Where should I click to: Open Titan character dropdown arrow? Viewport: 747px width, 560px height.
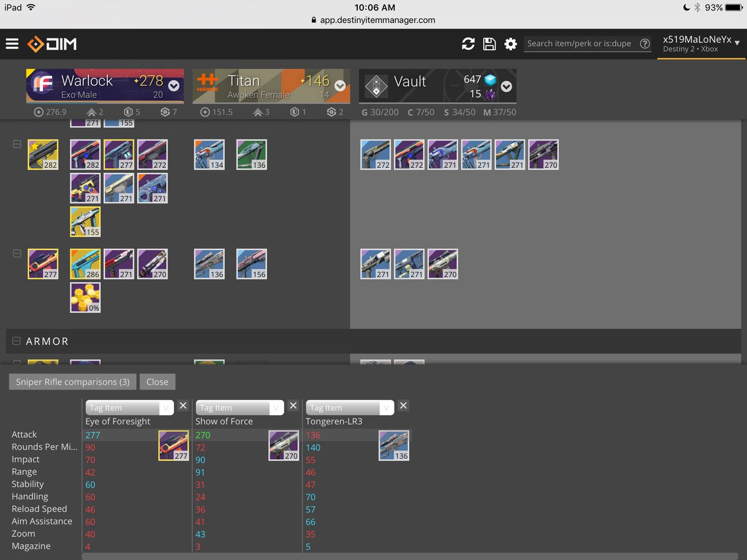[x=340, y=86]
